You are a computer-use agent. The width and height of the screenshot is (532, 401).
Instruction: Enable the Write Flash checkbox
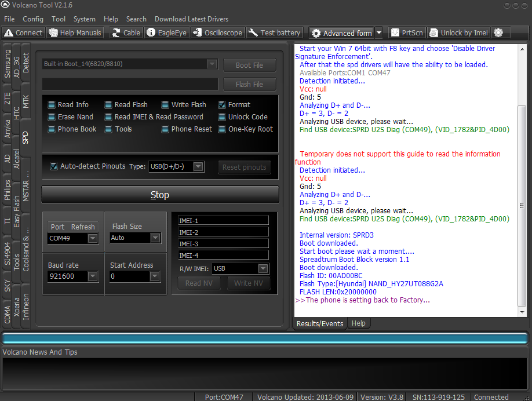pyautogui.click(x=165, y=105)
